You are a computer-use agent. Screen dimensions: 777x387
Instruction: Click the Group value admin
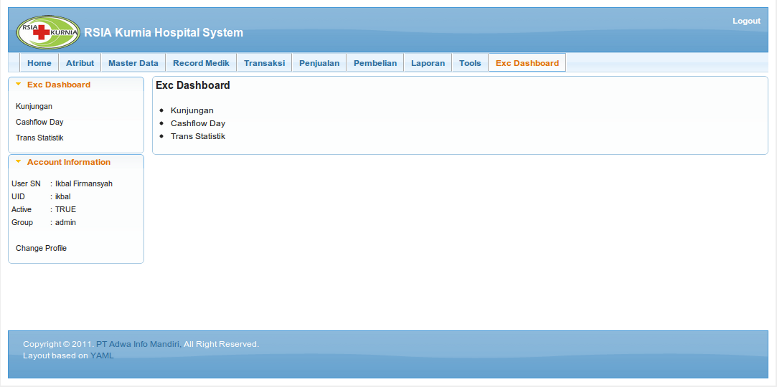click(65, 222)
